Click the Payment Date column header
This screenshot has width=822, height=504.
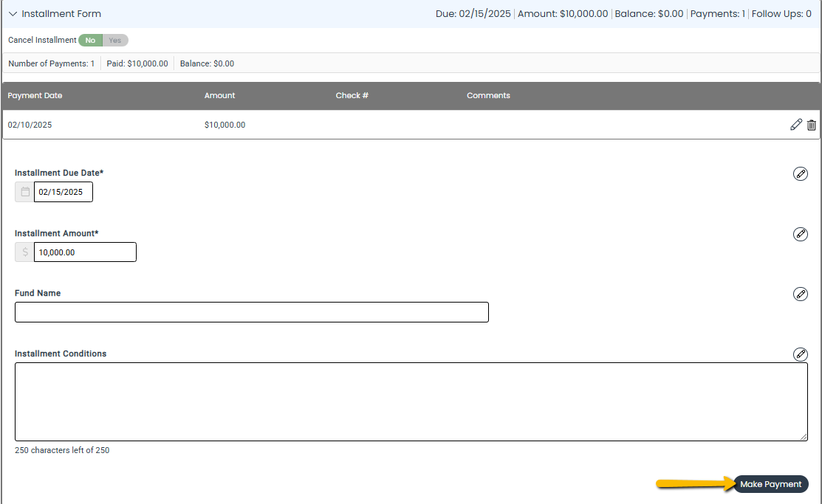click(35, 95)
